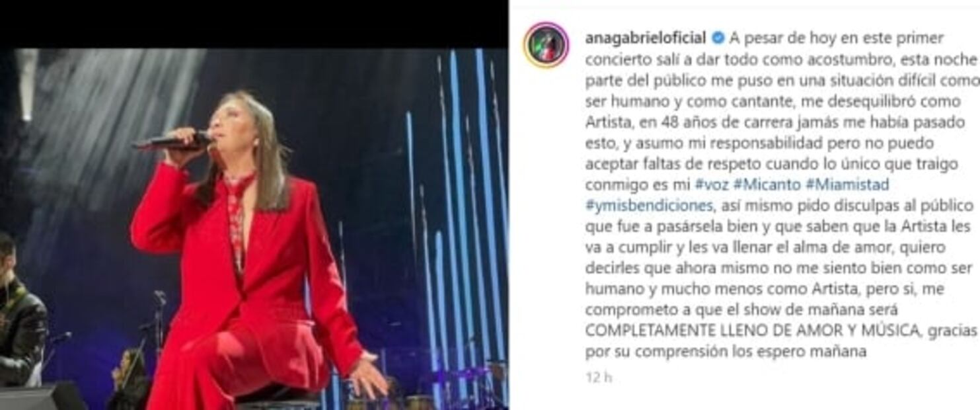Click the blue verified badge
980x410 pixels.
(x=718, y=38)
